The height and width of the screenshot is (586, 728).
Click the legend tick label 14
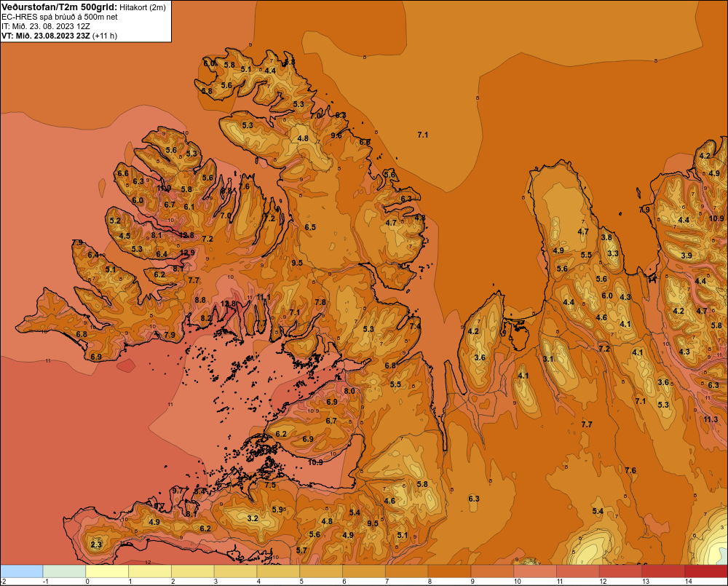pos(689,582)
